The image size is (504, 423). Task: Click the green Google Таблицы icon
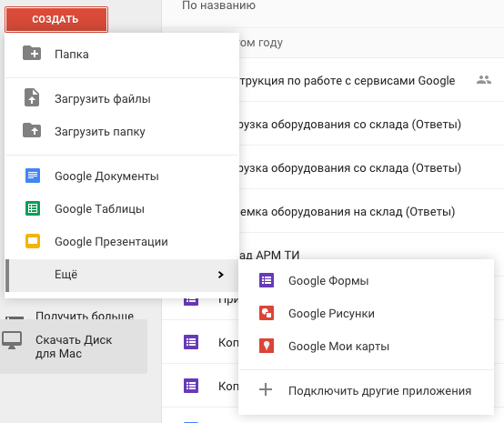pyautogui.click(x=33, y=208)
